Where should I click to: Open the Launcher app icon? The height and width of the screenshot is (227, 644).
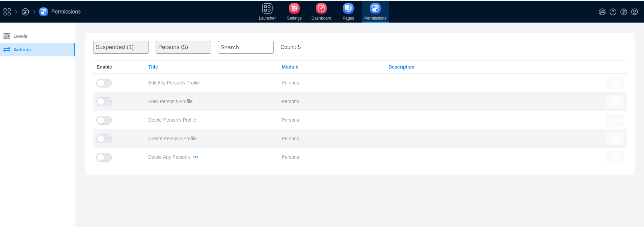tap(267, 11)
